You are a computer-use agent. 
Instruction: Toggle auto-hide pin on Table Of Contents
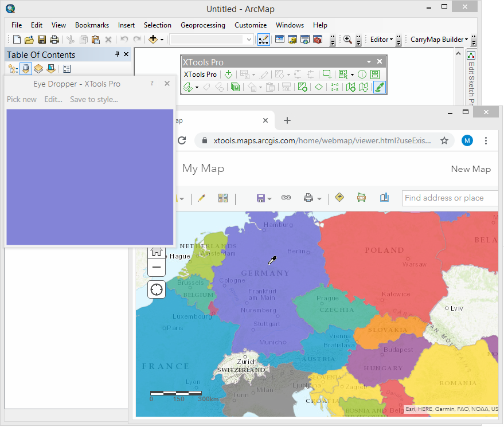[x=118, y=54]
